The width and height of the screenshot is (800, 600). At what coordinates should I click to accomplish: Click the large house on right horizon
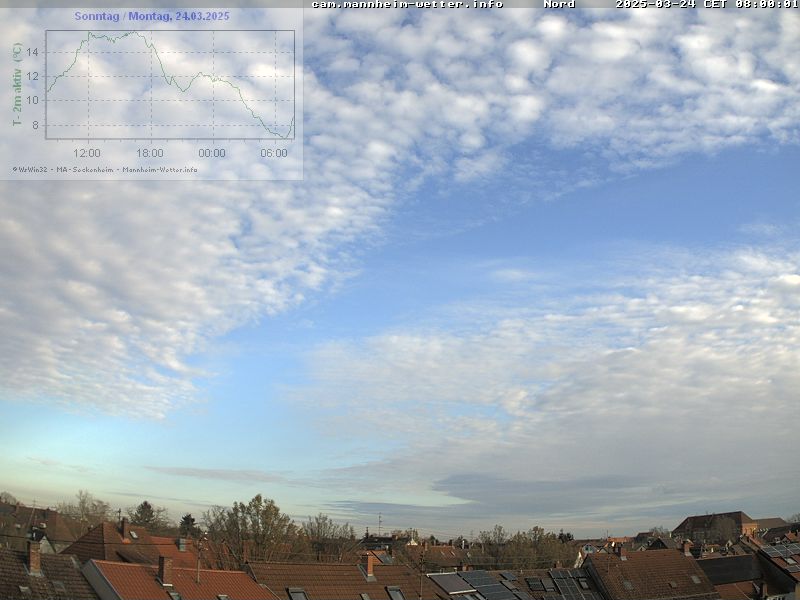pos(714,525)
